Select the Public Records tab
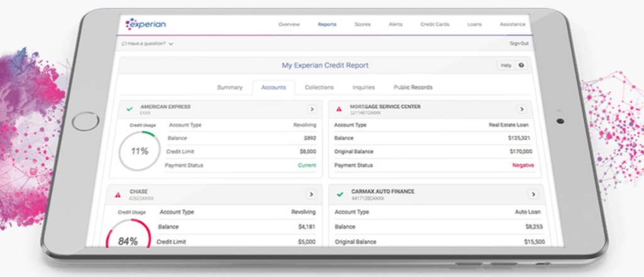Viewport: 644px width, 277px height. [413, 88]
